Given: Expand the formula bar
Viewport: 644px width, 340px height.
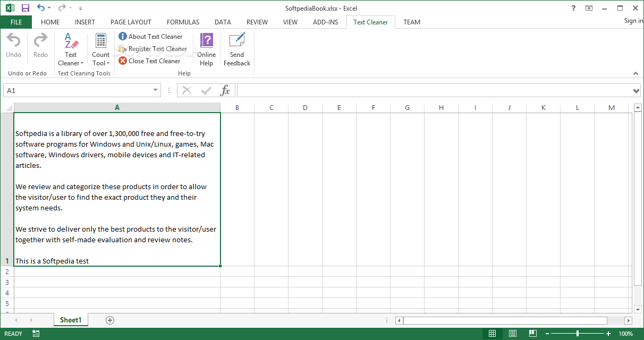Looking at the screenshot, I should click(x=637, y=91).
